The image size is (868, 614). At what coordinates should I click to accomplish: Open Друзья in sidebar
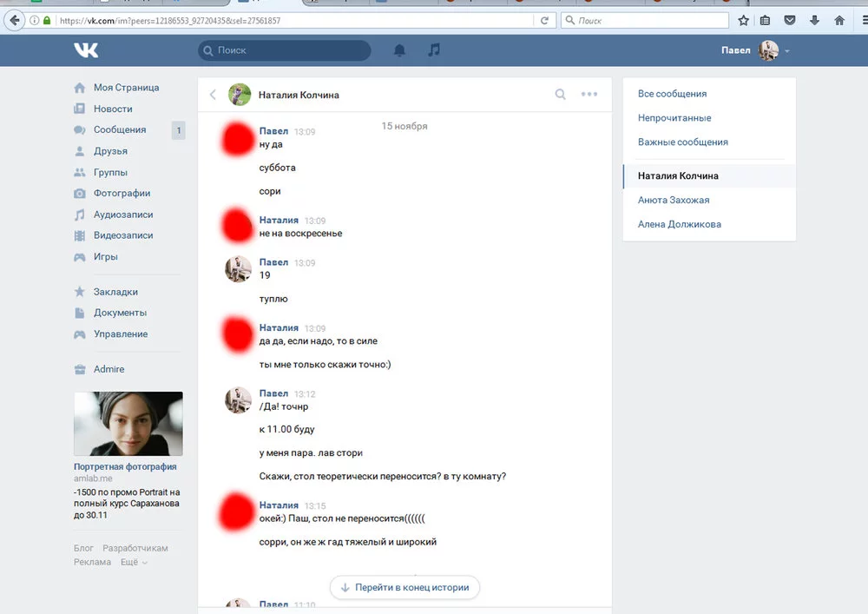[x=110, y=150]
